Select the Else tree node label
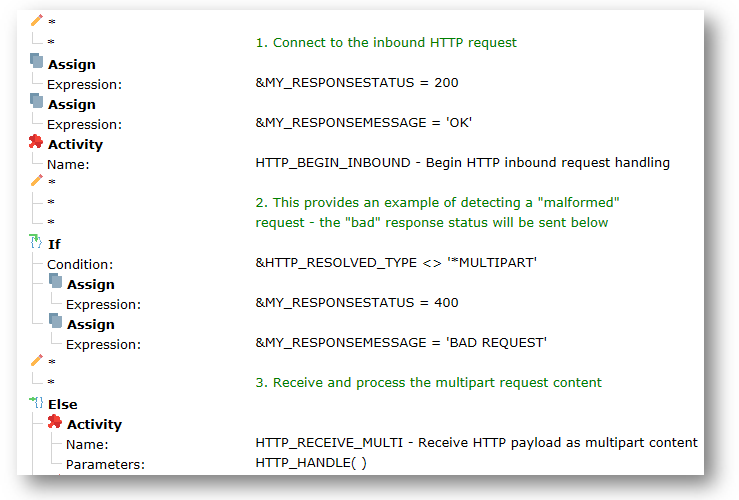Screen dimensions: 739x500 pyautogui.click(x=62, y=404)
